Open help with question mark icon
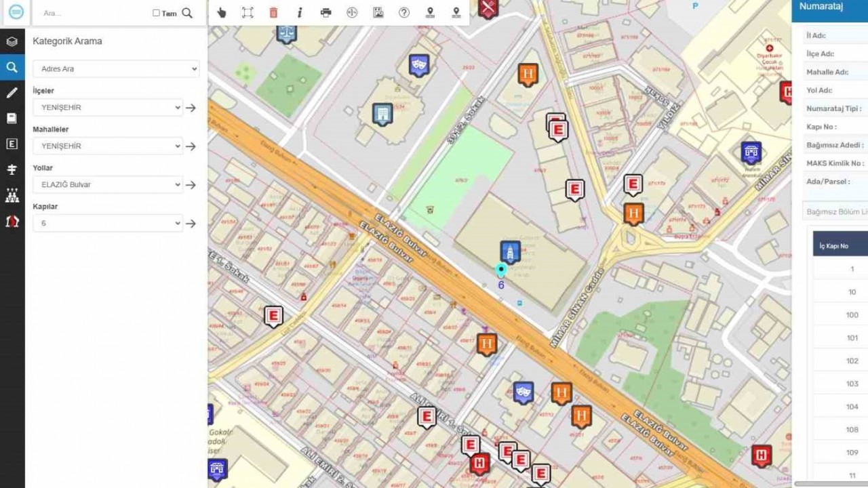Screen dimensions: 868x488 pyautogui.click(x=404, y=12)
